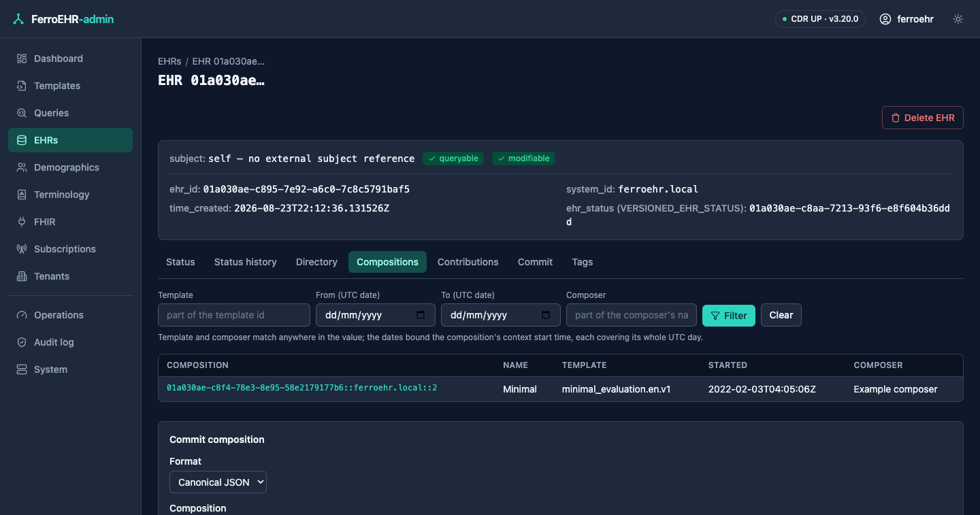Open the Tags tab
The width and height of the screenshot is (980, 515).
pyautogui.click(x=583, y=262)
